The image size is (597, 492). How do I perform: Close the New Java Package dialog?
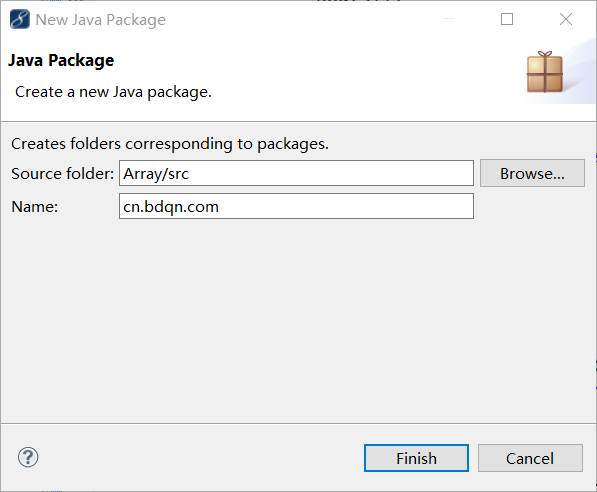click(566, 19)
